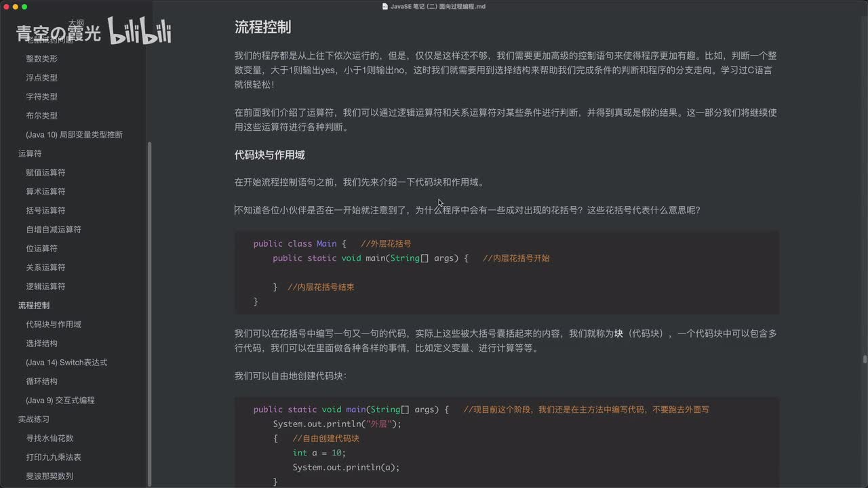Open (Java 10) 局部变量类型推断 outline entry
This screenshot has width=868, height=488.
click(x=74, y=135)
